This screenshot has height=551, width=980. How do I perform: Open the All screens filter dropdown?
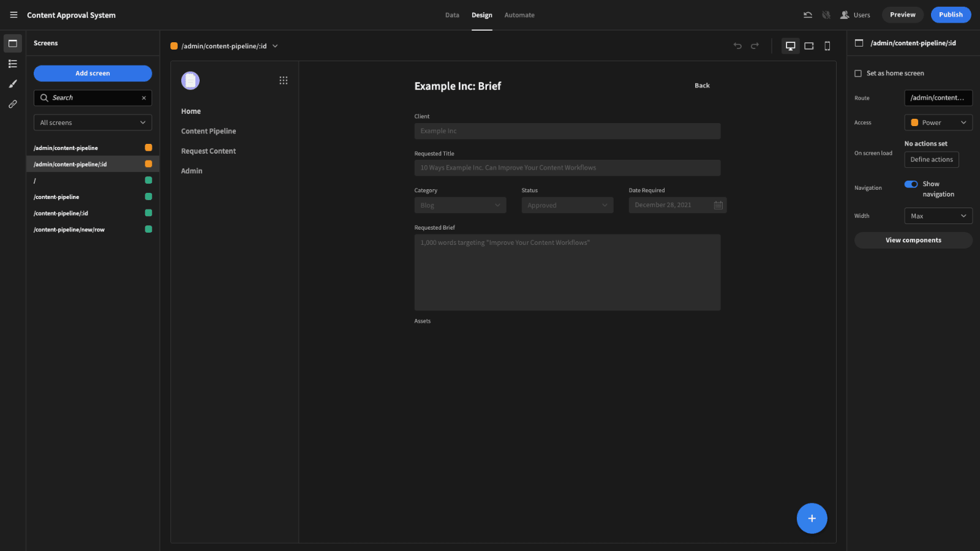tap(93, 122)
